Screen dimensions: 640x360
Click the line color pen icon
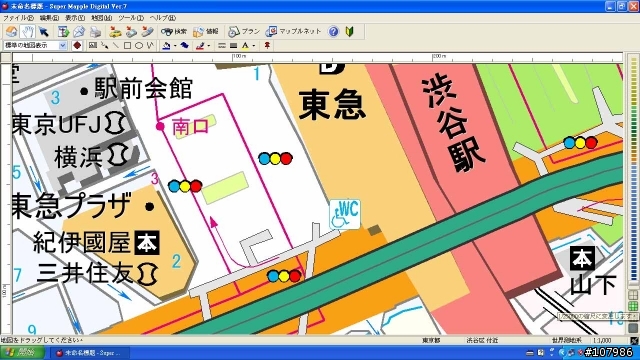(200, 46)
